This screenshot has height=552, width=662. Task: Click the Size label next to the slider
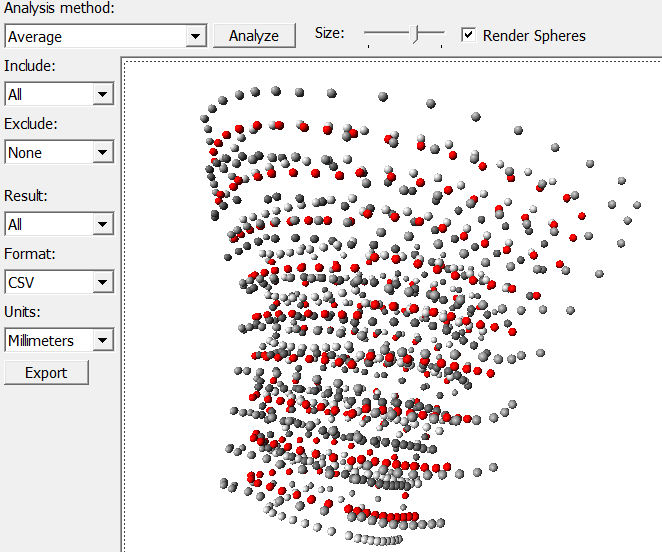(329, 33)
